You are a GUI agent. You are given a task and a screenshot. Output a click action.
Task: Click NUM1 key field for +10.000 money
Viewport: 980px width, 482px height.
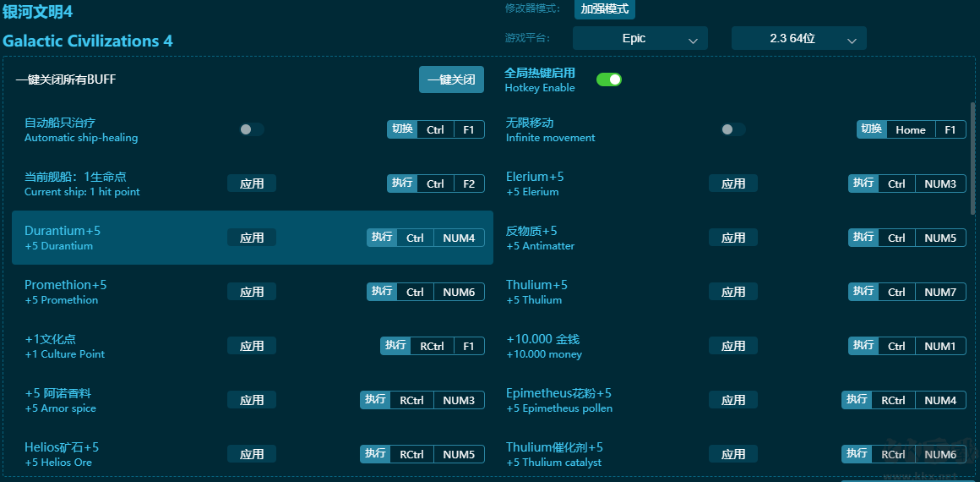click(940, 346)
